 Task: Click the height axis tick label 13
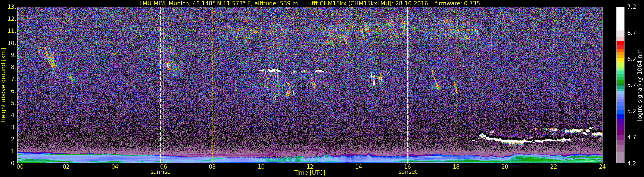pos(12,7)
